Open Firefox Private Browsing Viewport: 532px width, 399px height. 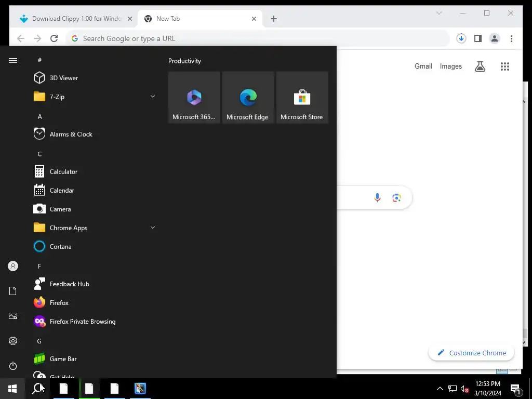pyautogui.click(x=95, y=321)
